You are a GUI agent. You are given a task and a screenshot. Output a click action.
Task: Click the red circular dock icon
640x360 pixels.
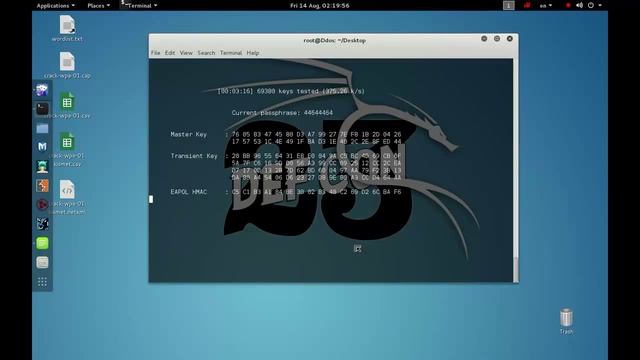[x=42, y=204]
